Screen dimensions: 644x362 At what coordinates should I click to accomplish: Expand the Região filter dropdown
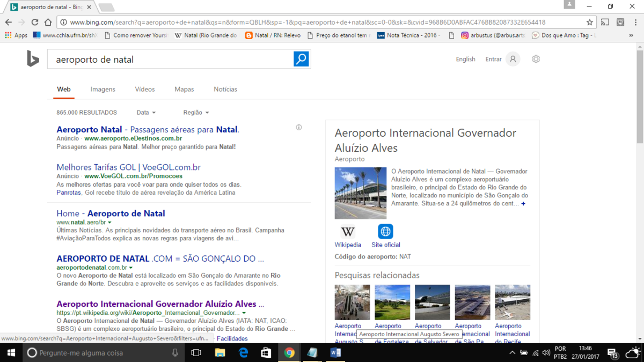(x=196, y=113)
